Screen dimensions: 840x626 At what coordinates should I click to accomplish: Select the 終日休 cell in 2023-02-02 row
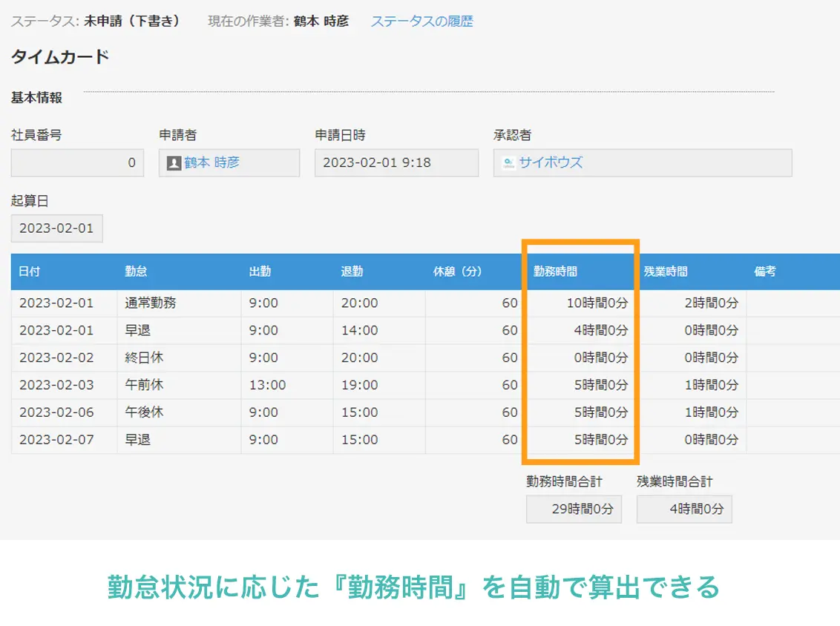144,358
